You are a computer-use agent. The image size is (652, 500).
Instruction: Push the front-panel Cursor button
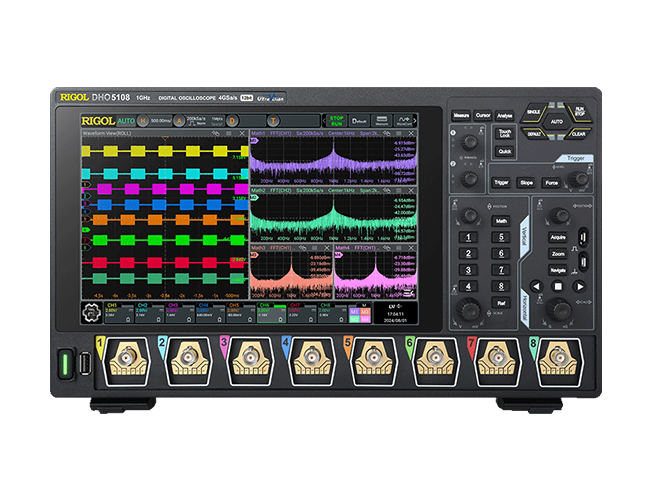[x=483, y=116]
